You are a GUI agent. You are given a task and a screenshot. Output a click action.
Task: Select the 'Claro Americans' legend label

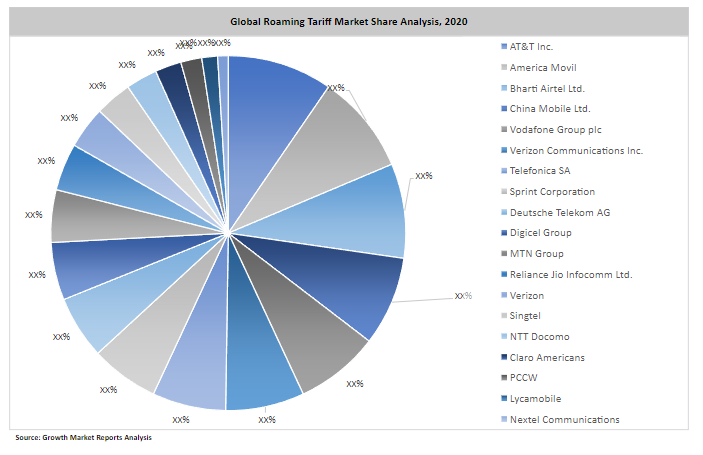547,357
